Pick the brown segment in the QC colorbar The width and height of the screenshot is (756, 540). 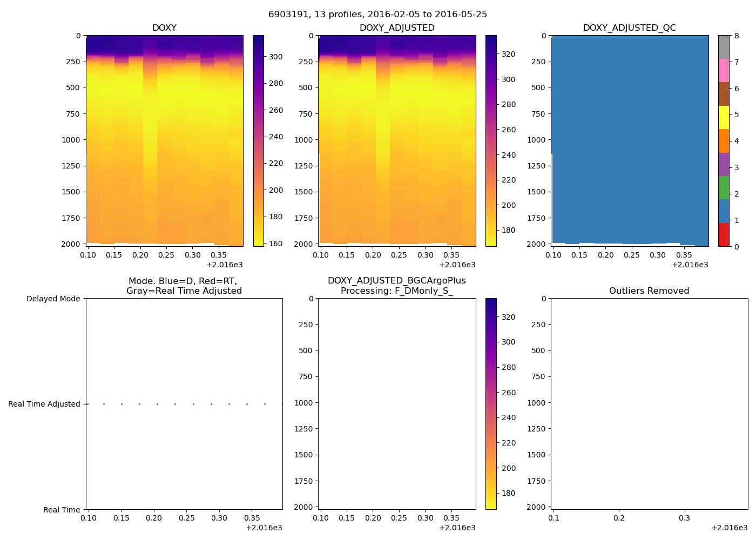coord(724,94)
